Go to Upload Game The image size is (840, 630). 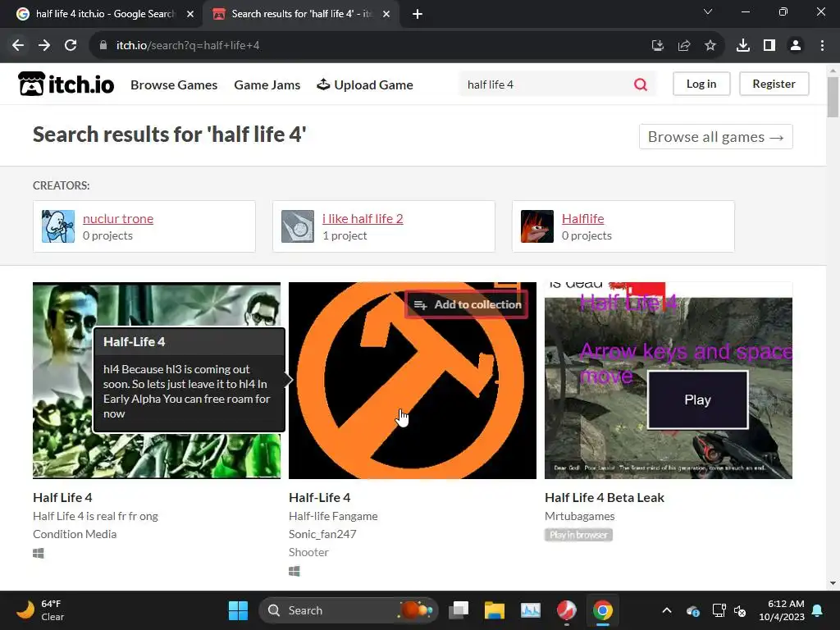pos(365,84)
